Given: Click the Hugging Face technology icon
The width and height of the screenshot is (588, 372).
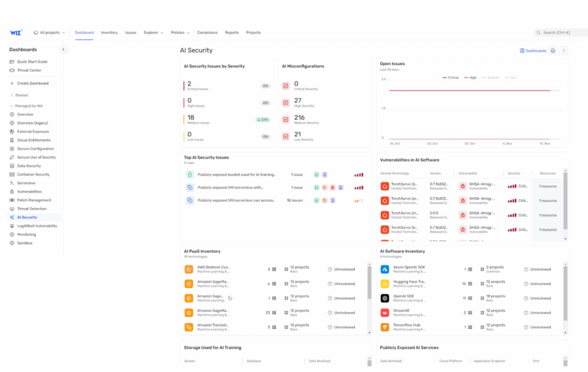Looking at the screenshot, I should click(x=385, y=284).
